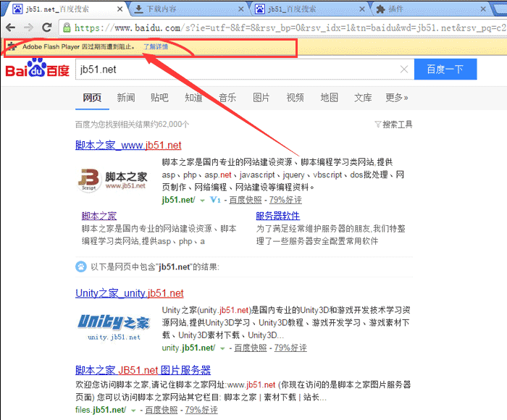Open the 服务器软件 sub-link
This screenshot has width=507, height=420.
point(277,216)
